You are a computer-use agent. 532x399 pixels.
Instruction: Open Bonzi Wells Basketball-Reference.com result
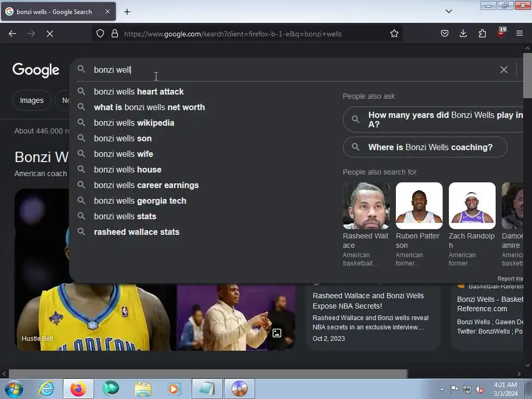point(490,304)
